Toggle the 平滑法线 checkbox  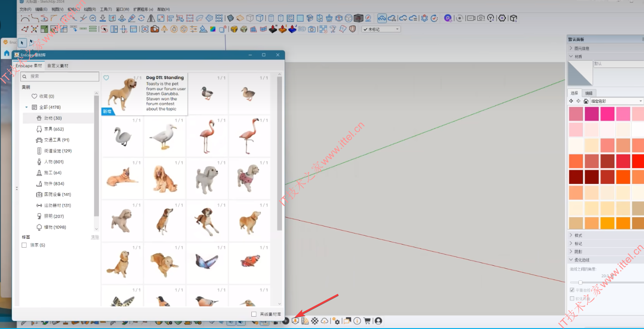[x=572, y=290]
